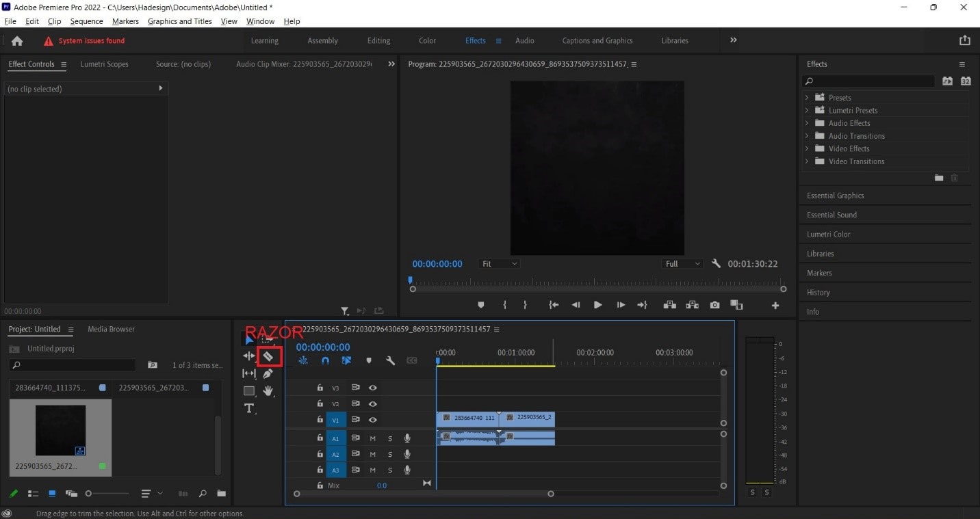Play the program monitor
This screenshot has height=519, width=980.
coord(598,305)
